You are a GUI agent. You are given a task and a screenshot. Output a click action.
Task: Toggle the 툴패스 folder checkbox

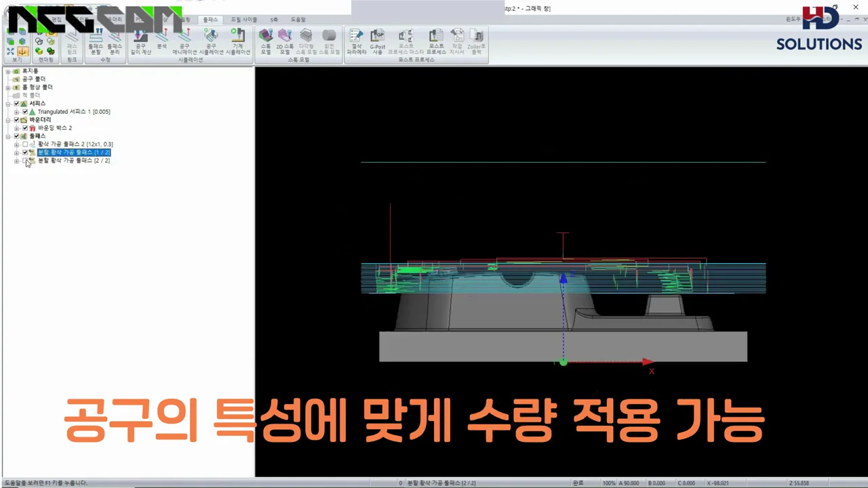coord(17,136)
